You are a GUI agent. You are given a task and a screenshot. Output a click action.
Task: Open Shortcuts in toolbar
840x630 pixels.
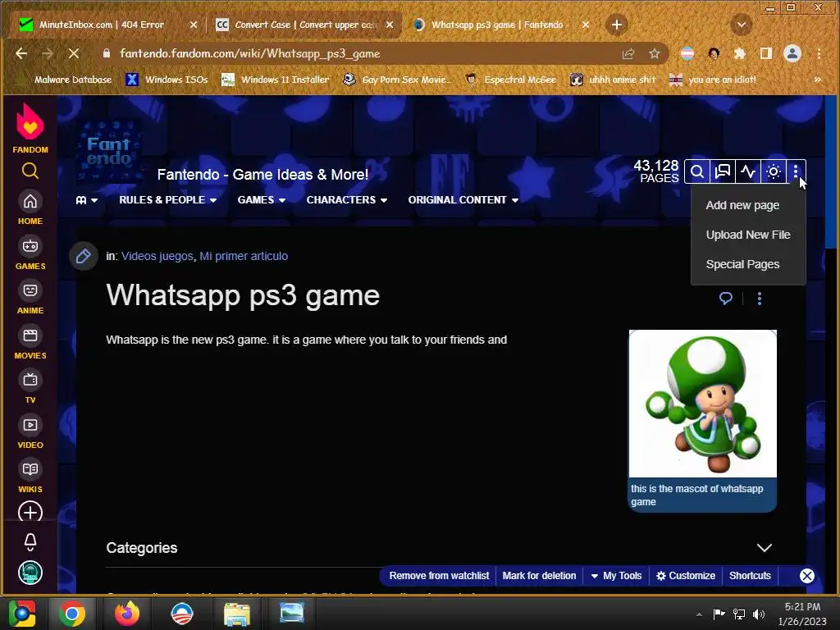750,576
